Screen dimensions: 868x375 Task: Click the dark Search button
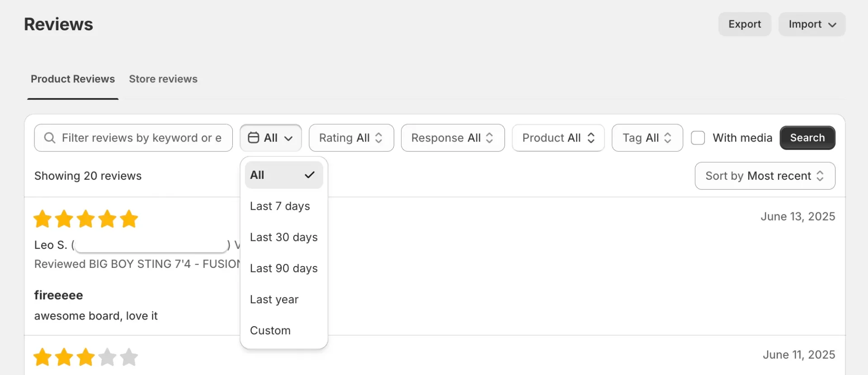tap(807, 138)
